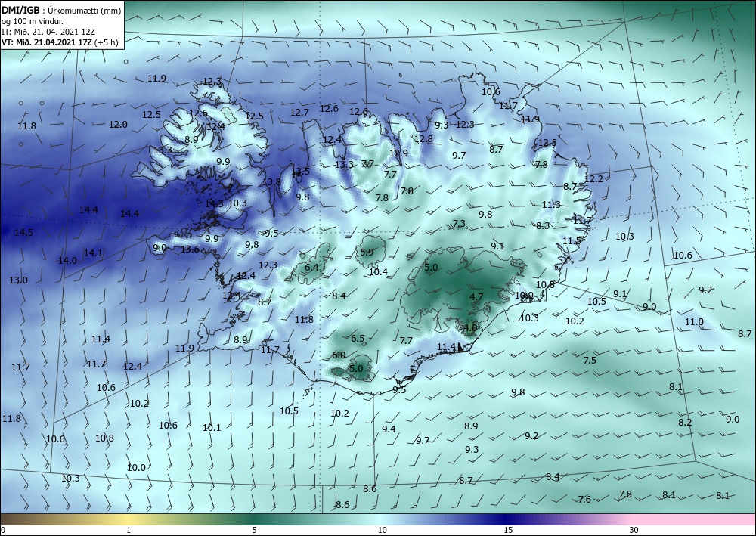The image size is (756, 536).
Task: Click the '30' label on the color scale
Action: tap(634, 530)
